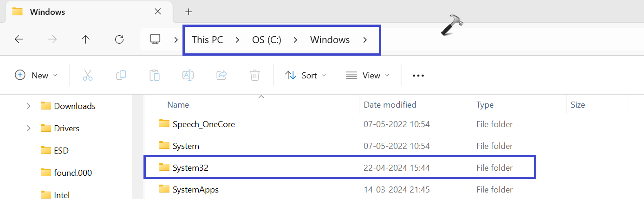Viewport: 644px width, 199px height.
Task: Click the Share icon in the toolbar
Action: [221, 75]
